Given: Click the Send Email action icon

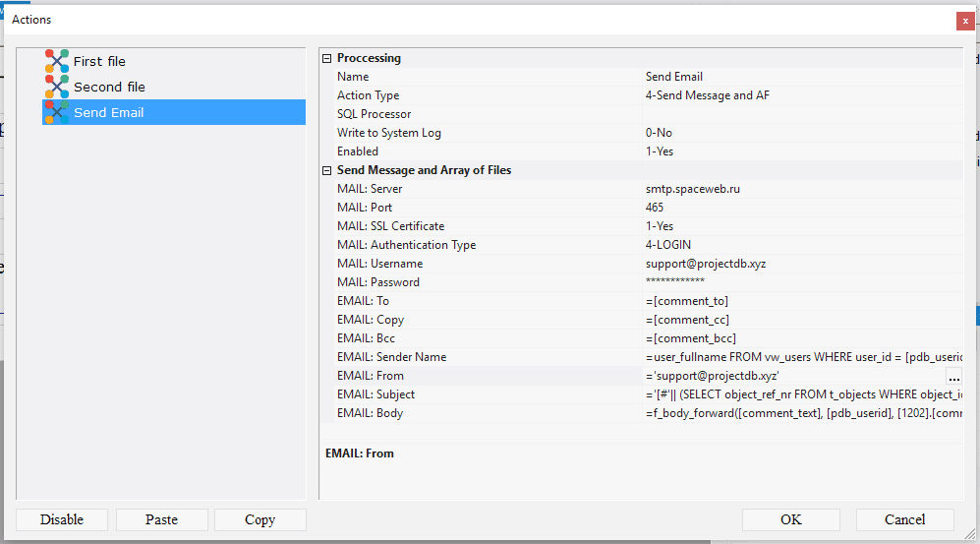Looking at the screenshot, I should click(57, 112).
